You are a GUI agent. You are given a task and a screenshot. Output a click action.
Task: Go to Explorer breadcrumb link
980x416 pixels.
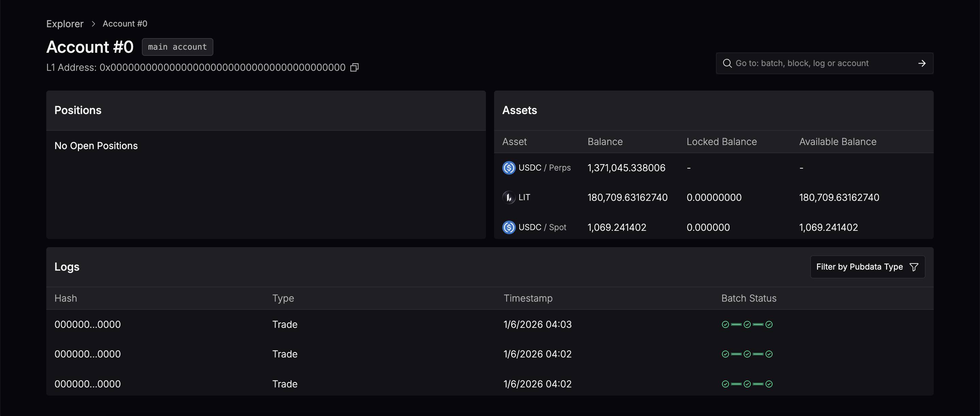[65, 24]
